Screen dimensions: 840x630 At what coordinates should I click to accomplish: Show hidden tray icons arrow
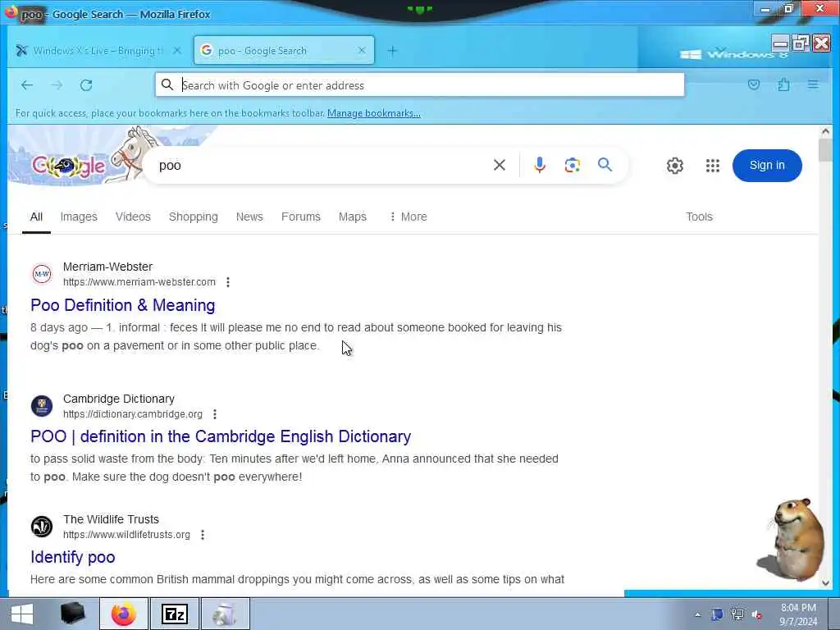[697, 615]
